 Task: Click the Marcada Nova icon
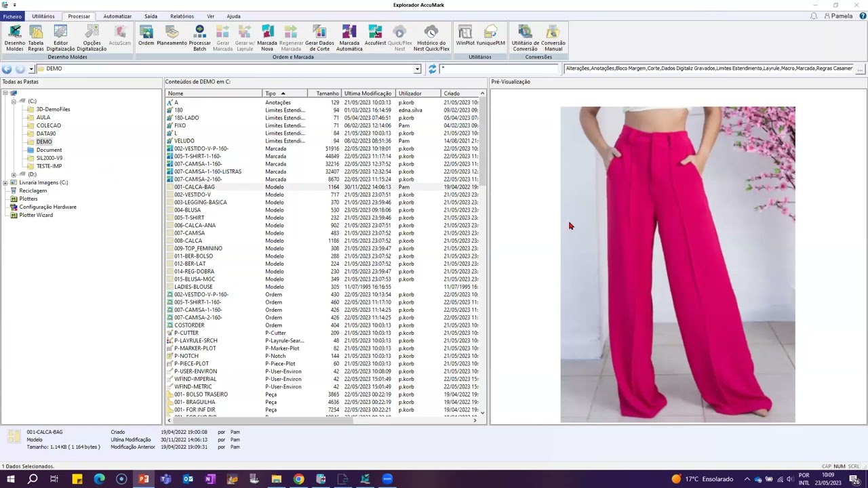(267, 37)
